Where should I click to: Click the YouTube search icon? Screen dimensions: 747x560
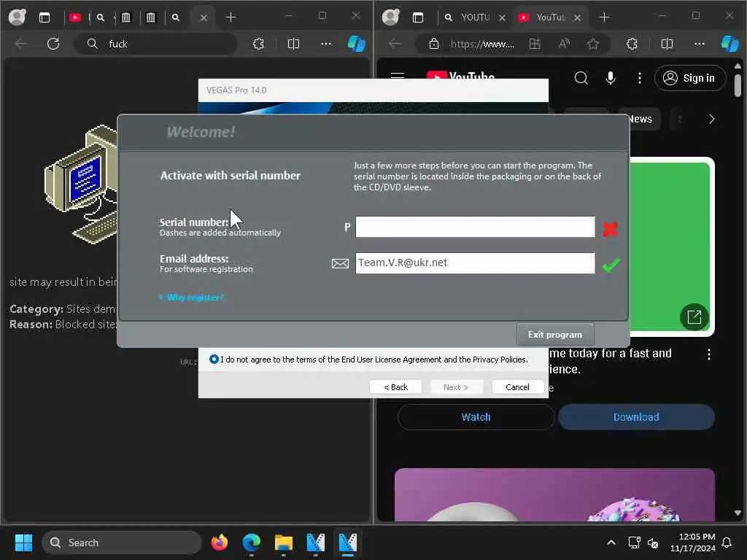click(581, 78)
